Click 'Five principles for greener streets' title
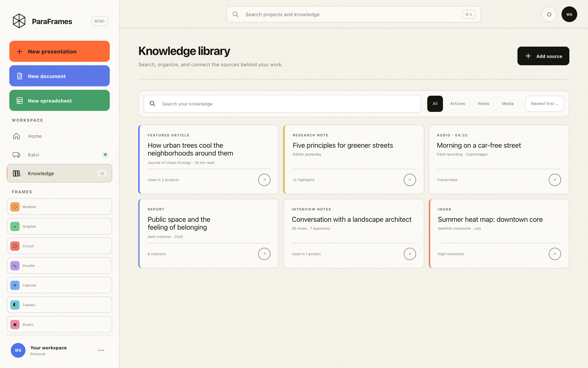 pos(343,145)
